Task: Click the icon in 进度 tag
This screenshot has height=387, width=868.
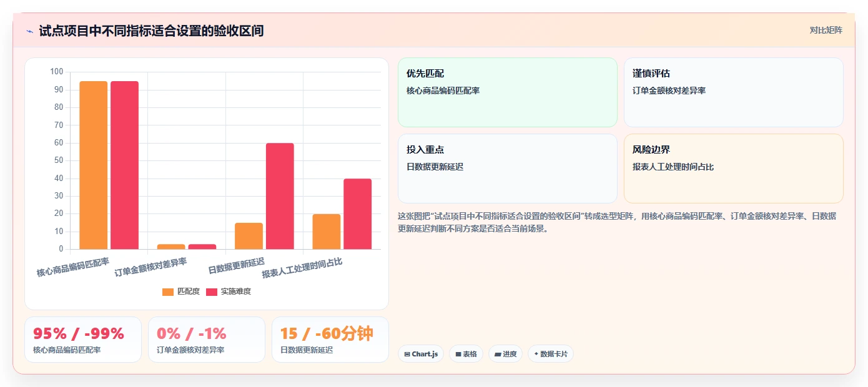Action: pyautogui.click(x=497, y=355)
